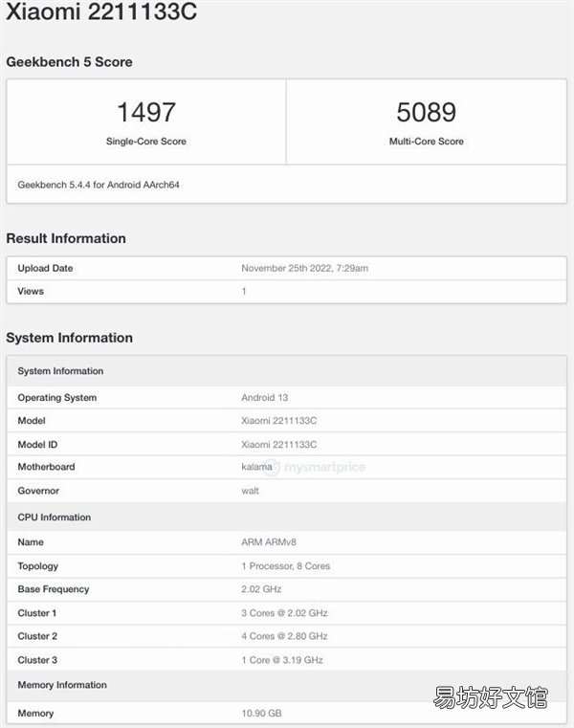
Task: Select the Xiaomi 2211133C page title
Action: pos(101,11)
